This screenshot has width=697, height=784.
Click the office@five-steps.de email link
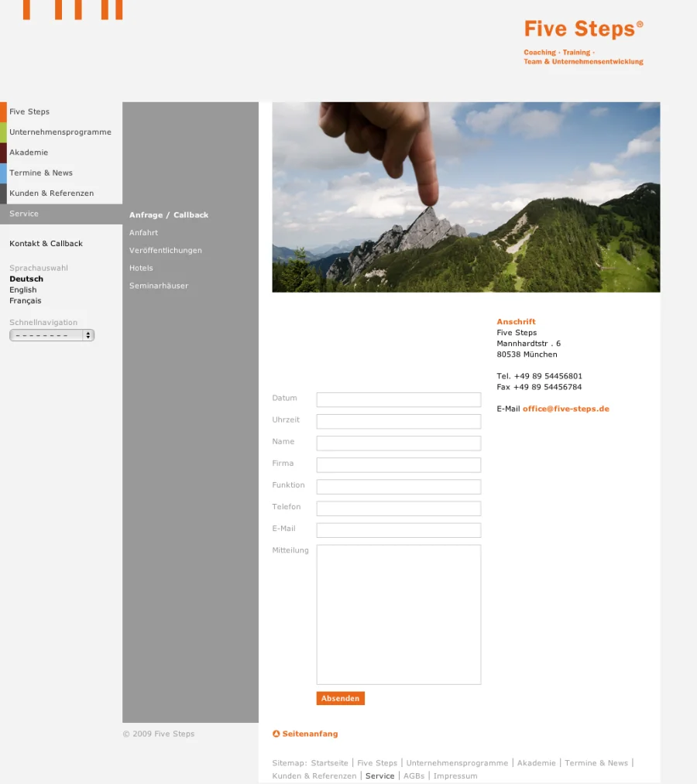pos(565,409)
